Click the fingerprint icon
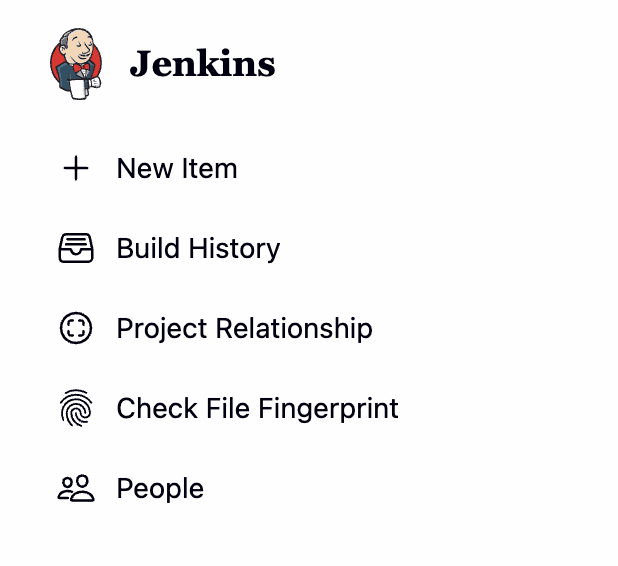618x566 pixels. tap(76, 409)
